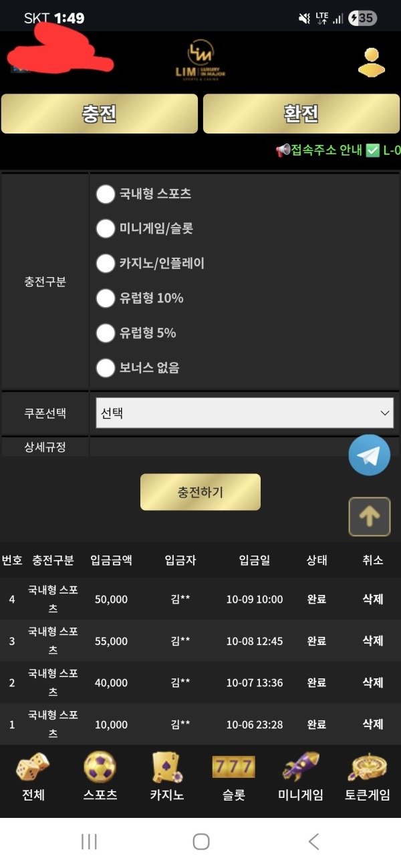This screenshot has height=868, width=401.
Task: Open the 카지노 card games icon
Action: tap(165, 771)
